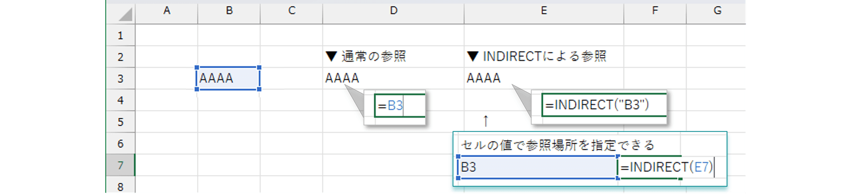Select row 6 header
The width and height of the screenshot is (868, 195).
coord(120,144)
